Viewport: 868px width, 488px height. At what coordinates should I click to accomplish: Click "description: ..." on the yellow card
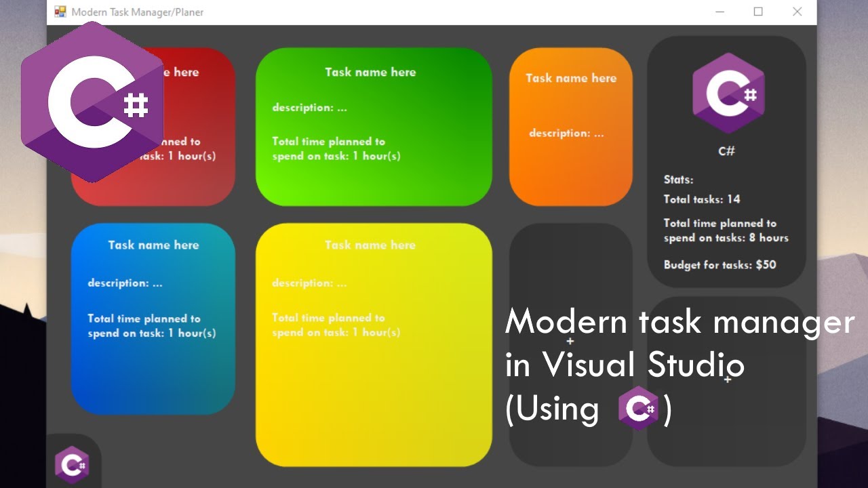coord(309,283)
